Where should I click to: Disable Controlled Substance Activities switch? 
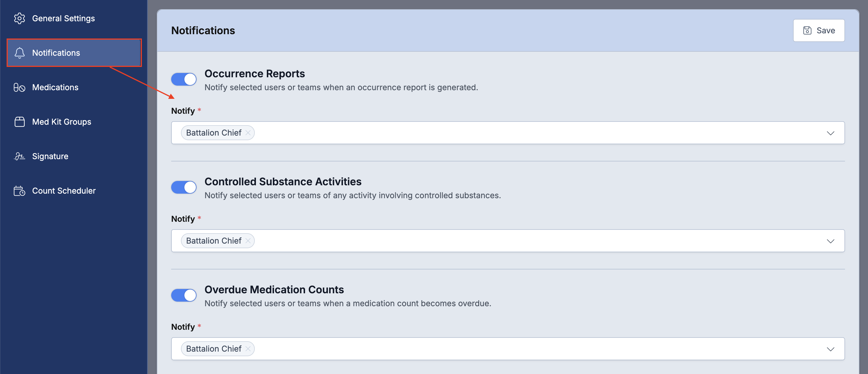(184, 187)
